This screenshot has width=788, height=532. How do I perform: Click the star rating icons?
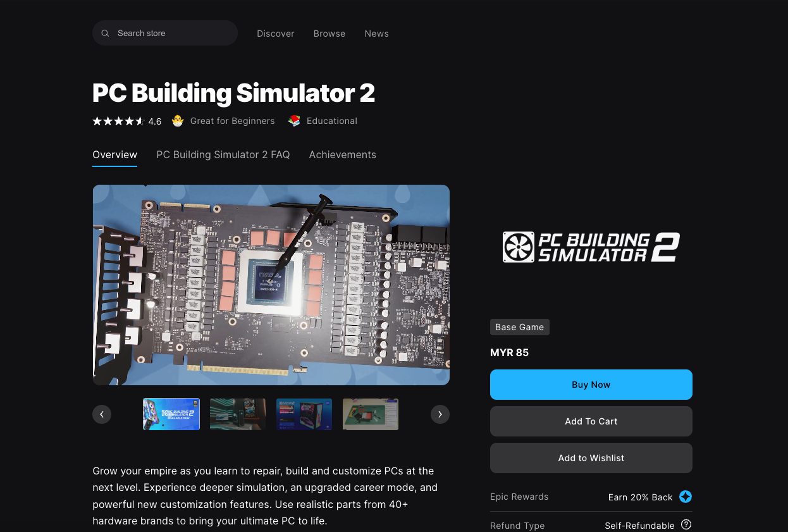[118, 121]
